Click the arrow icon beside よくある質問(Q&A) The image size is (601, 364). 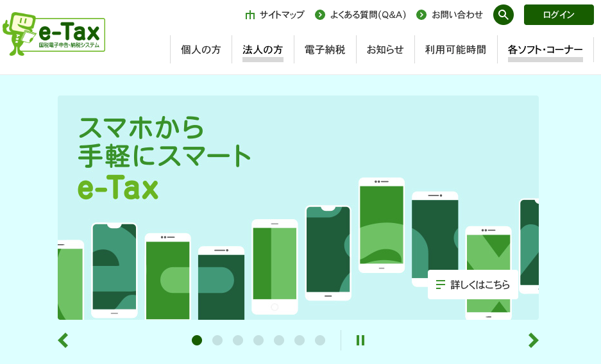point(319,15)
